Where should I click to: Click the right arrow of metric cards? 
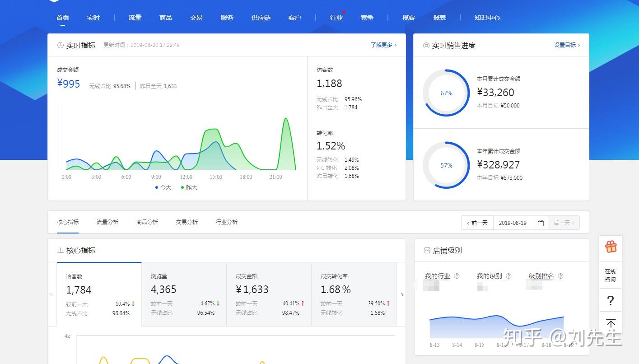pyautogui.click(x=402, y=294)
